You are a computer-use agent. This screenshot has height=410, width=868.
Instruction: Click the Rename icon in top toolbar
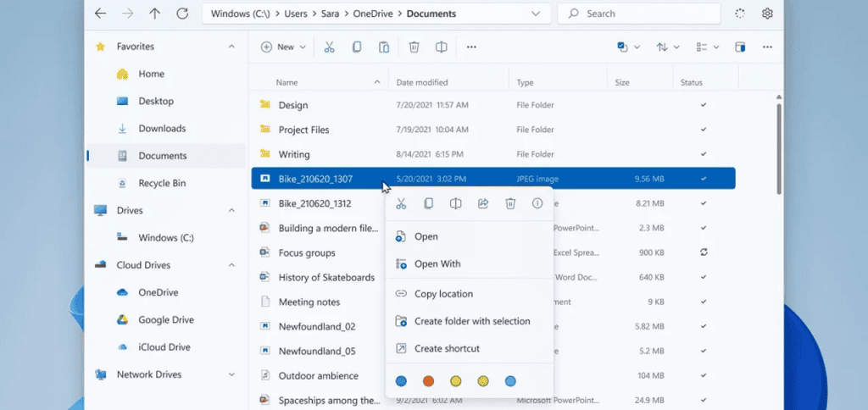(441, 47)
